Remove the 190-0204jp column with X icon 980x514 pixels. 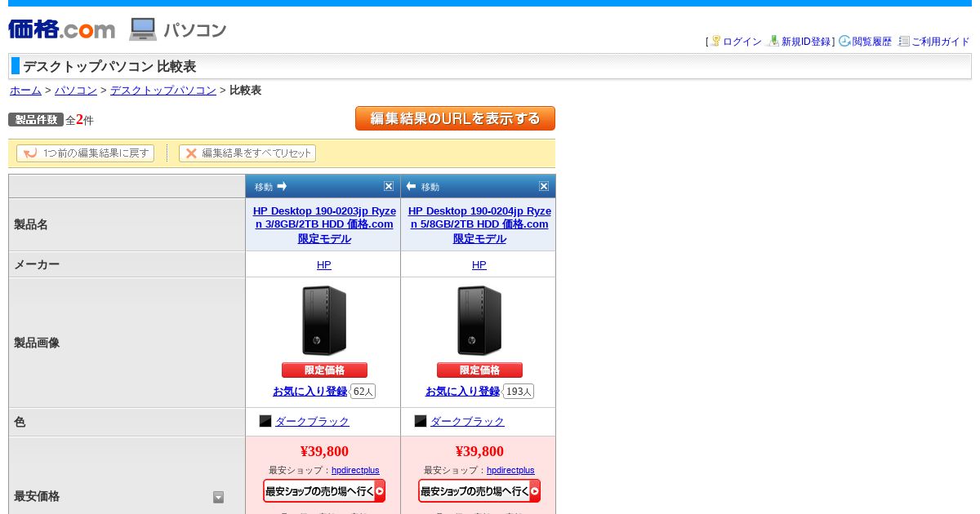pyautogui.click(x=544, y=186)
